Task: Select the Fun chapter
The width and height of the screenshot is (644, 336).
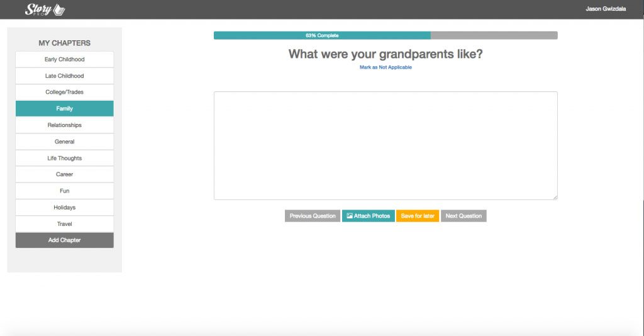Action: 65,191
